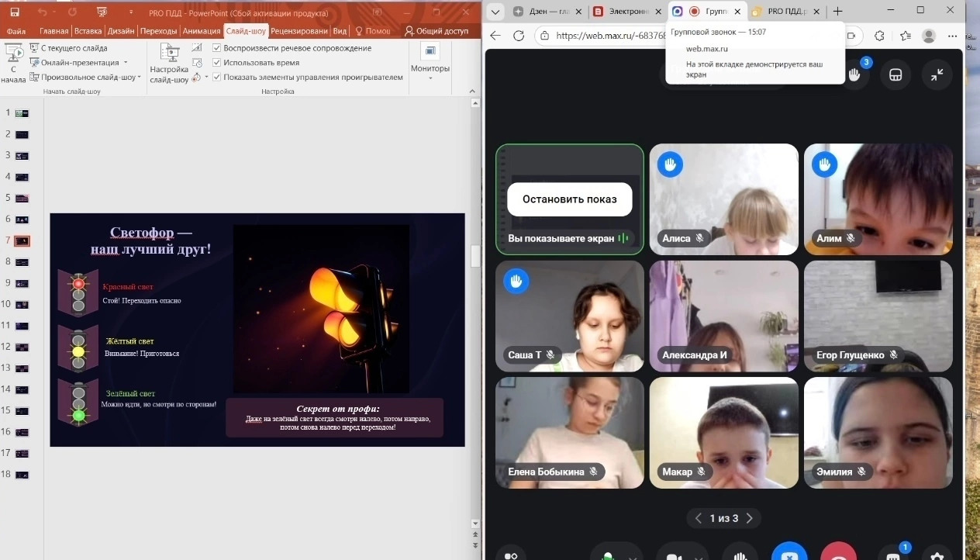Uncheck Воспроизвести речевое сопровождение
This screenshot has width=980, height=560.
pos(217,48)
